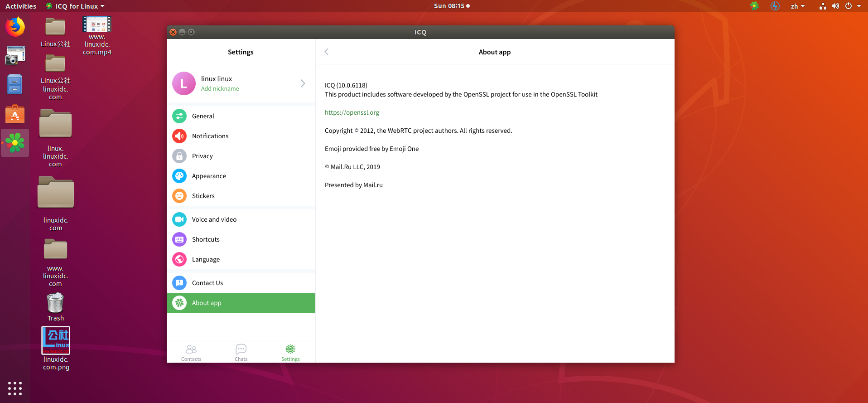Open the zh input language dropdown
Screen dimensions: 868x403
[798, 6]
